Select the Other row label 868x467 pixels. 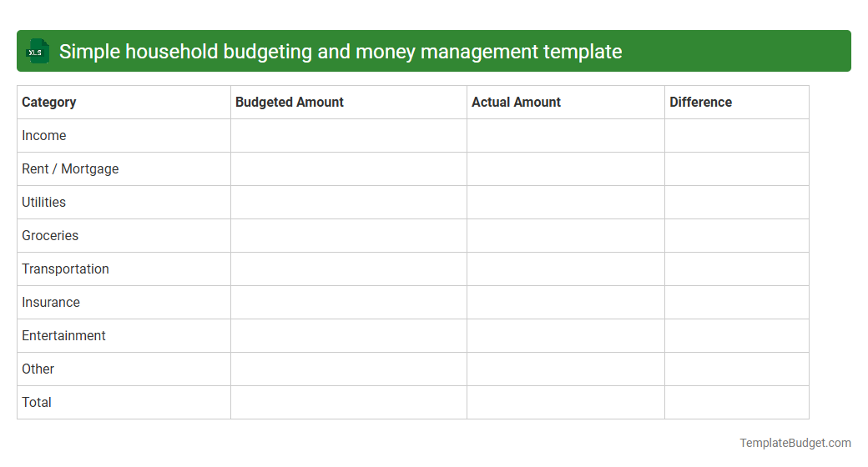[38, 369]
